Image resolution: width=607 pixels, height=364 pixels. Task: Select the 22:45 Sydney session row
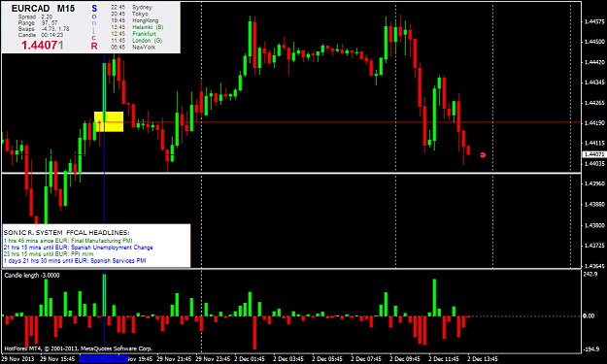tap(132, 8)
